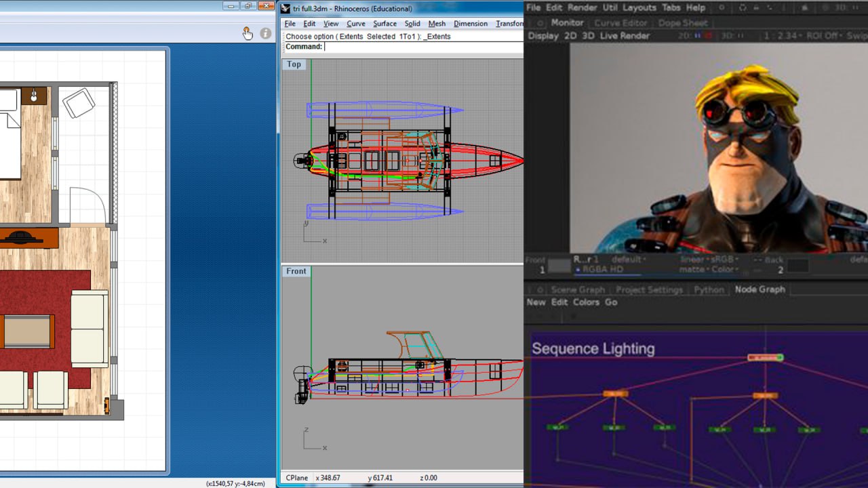Switch to the Project Settings tab
The height and width of the screenshot is (488, 868).
pos(649,289)
